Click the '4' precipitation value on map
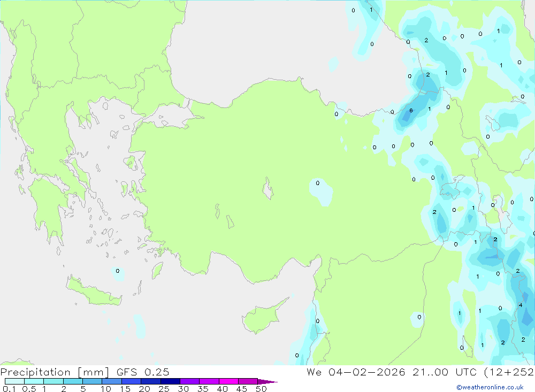The image size is (535, 392). (521, 305)
